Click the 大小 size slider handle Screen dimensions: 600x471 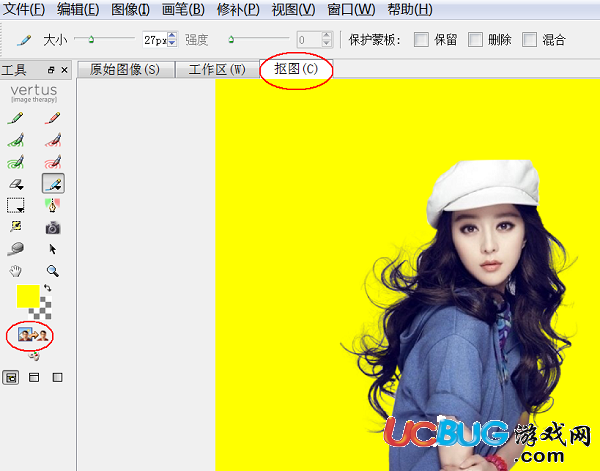point(91,39)
